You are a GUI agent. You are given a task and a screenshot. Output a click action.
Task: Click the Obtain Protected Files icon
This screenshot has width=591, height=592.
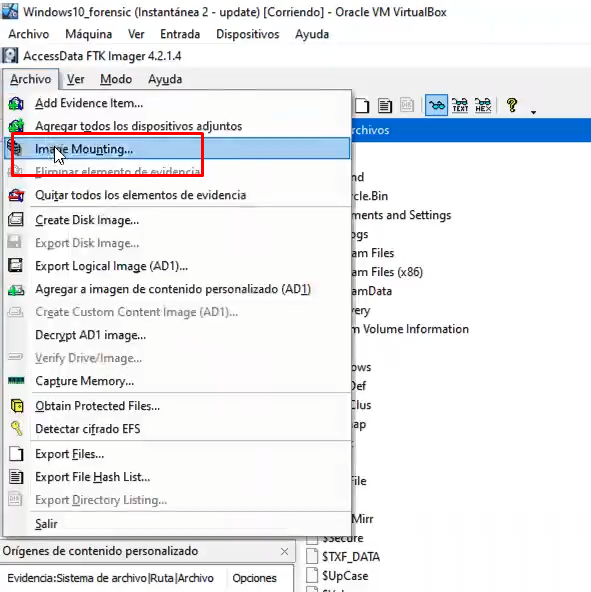pos(16,406)
